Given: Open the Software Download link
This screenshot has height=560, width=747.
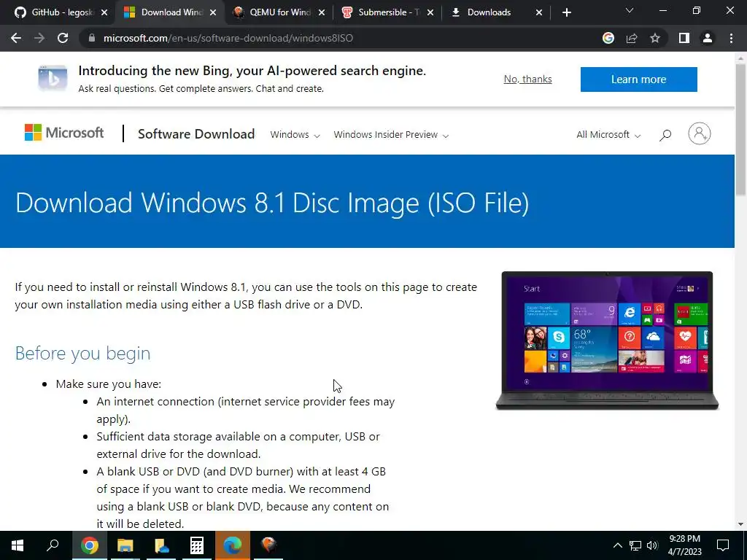Looking at the screenshot, I should click(x=196, y=134).
